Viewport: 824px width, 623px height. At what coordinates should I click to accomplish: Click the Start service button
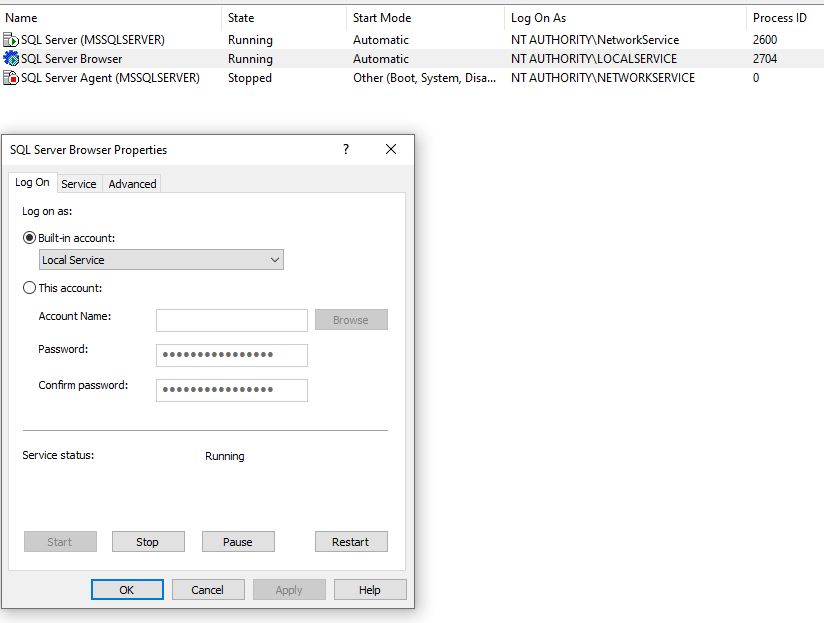click(x=60, y=542)
